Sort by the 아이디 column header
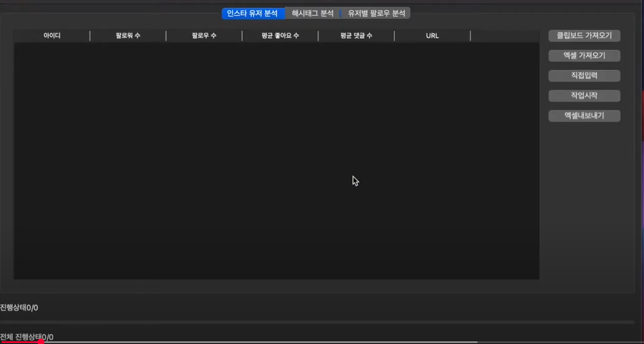The width and height of the screenshot is (644, 344). pos(52,36)
